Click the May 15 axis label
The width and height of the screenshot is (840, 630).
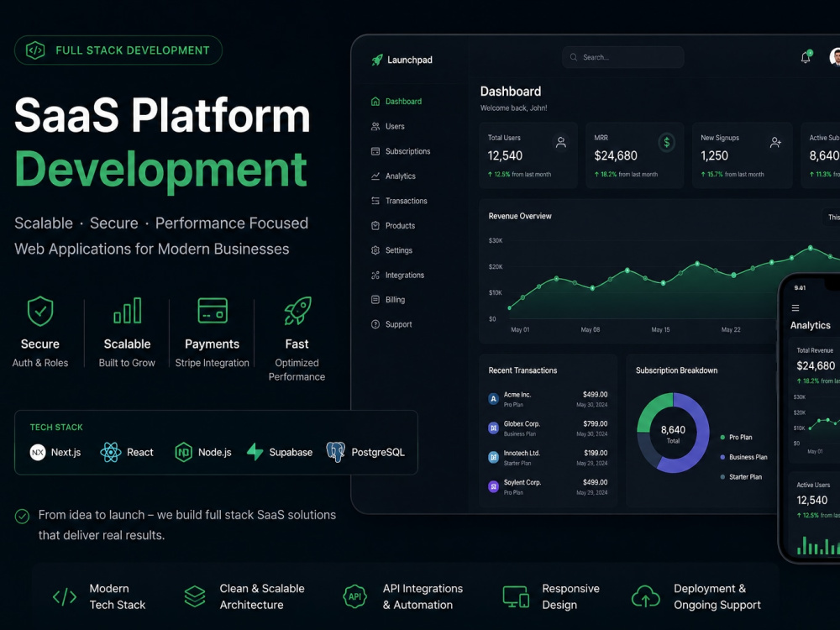point(660,329)
